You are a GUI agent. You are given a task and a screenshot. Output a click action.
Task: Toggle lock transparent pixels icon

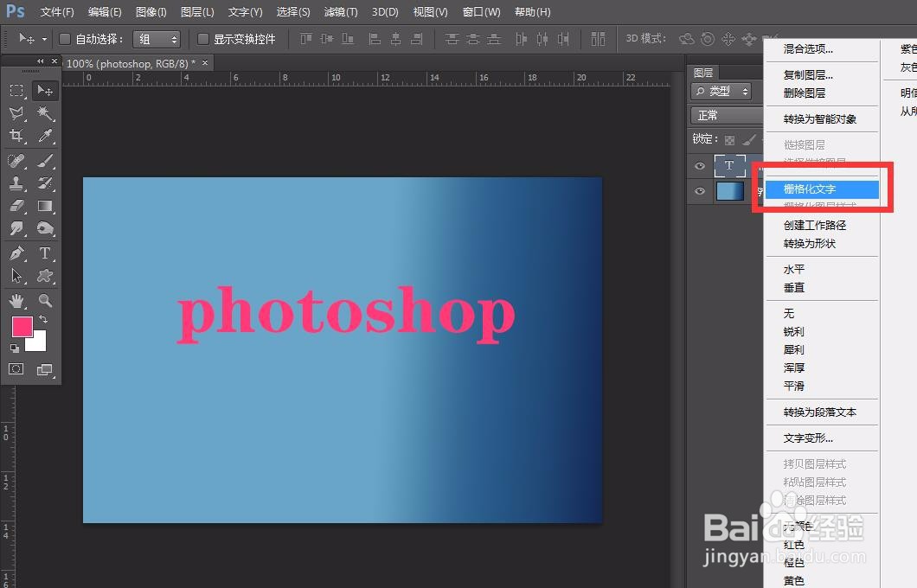(729, 140)
